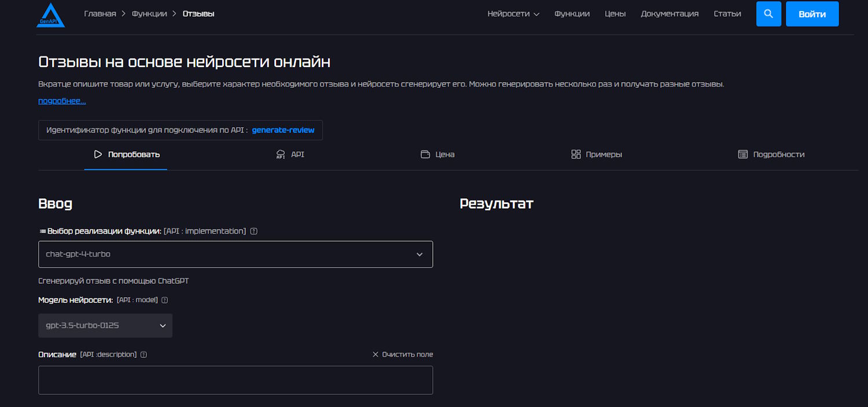Click the wallet icon for Цена
This screenshot has height=407, width=868.
pyautogui.click(x=425, y=154)
